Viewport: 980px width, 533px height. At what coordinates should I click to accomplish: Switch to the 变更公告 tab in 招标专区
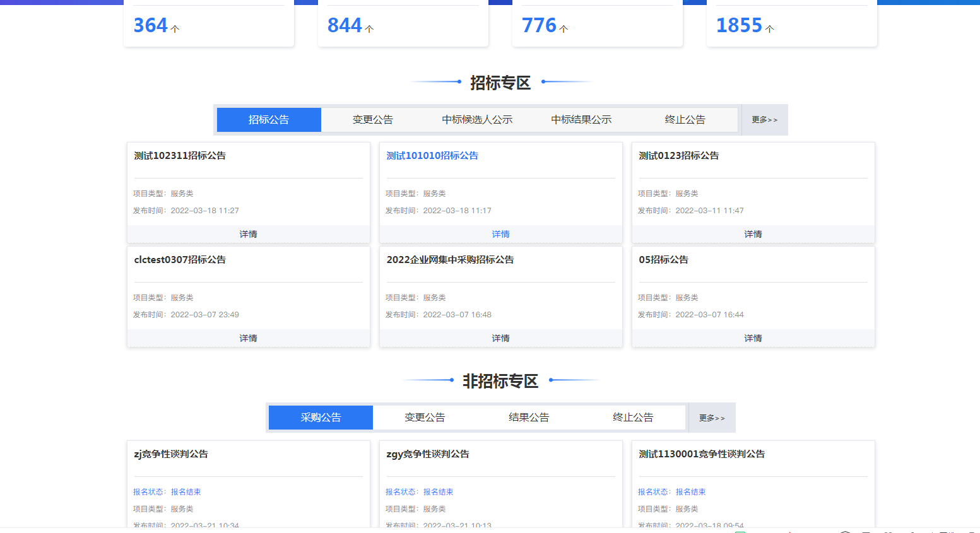coord(372,119)
